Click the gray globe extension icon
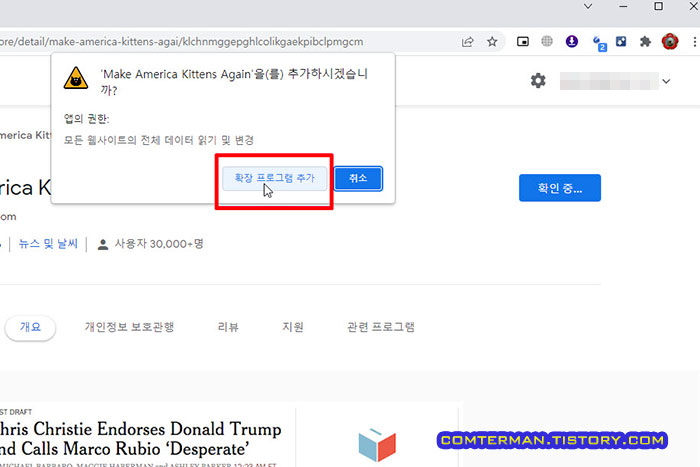The image size is (700, 467). pyautogui.click(x=547, y=42)
